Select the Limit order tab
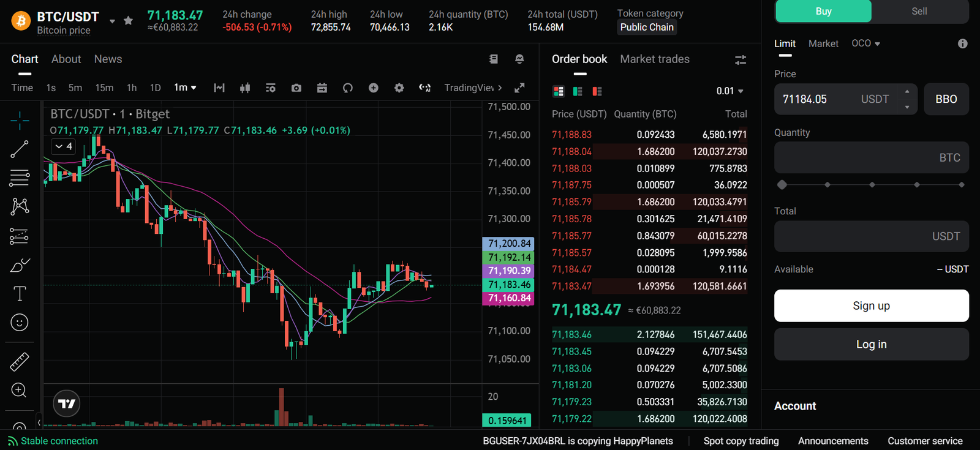Screen dimensions: 980x450 pyautogui.click(x=785, y=43)
